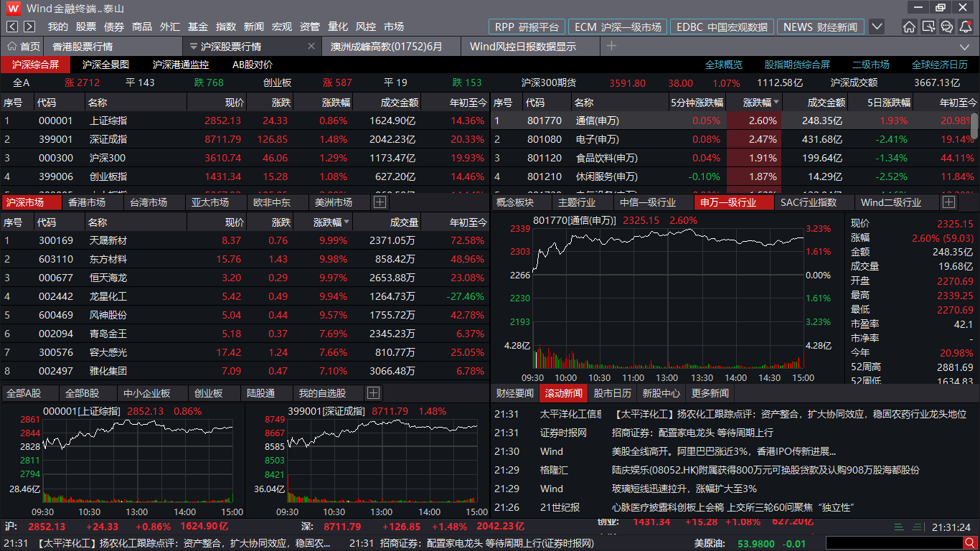Click the Wind logo in the title bar
Viewport: 980px width, 551px height.
click(14, 8)
